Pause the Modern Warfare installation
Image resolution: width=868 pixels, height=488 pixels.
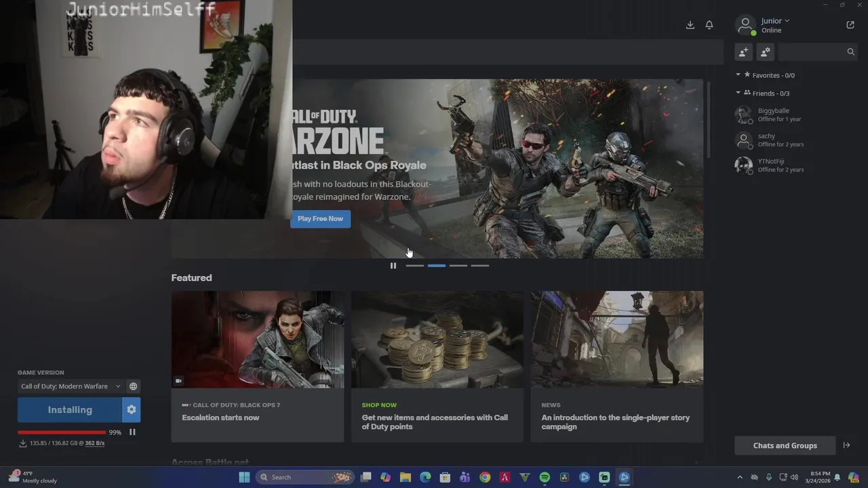pyautogui.click(x=132, y=432)
